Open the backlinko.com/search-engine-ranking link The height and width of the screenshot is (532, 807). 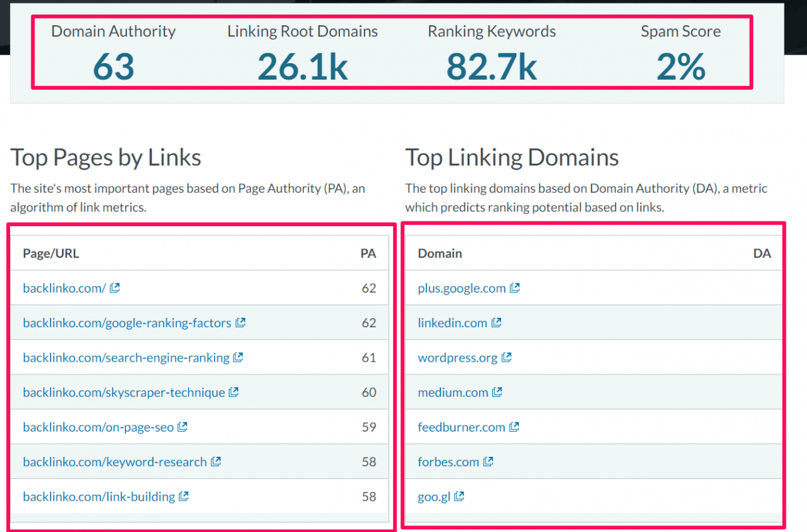click(126, 358)
